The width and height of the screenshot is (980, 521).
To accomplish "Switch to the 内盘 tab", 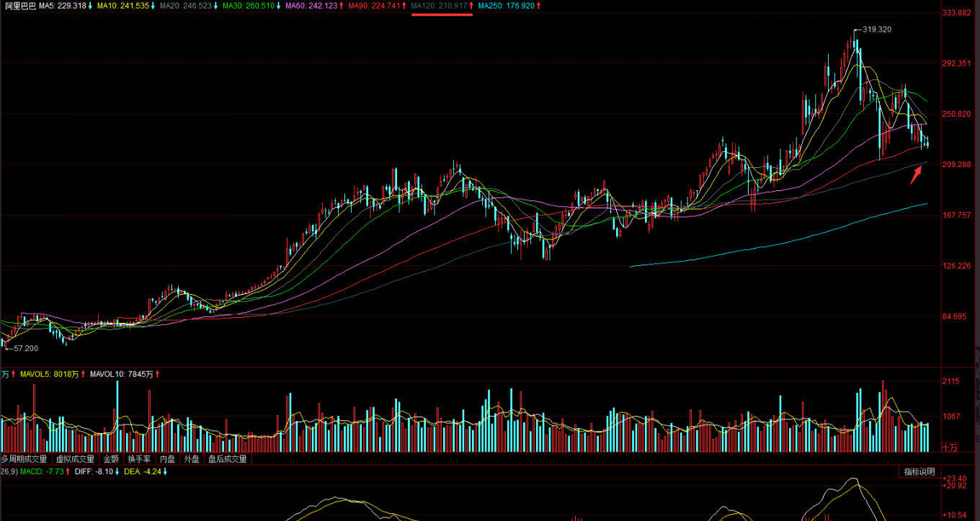I will [167, 459].
